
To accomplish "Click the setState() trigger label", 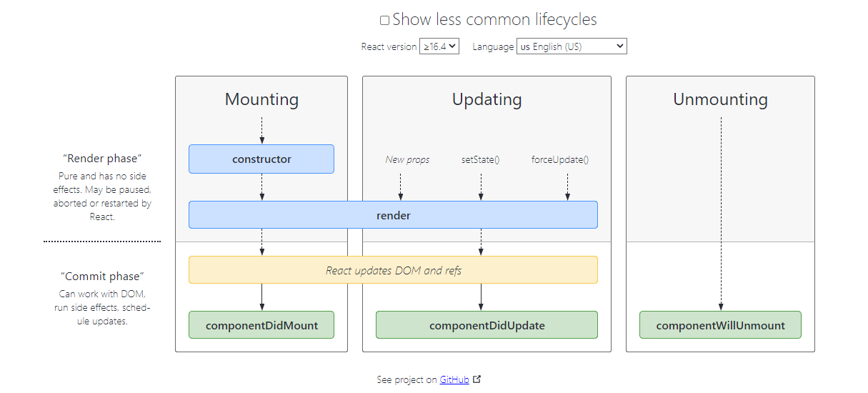I will tap(480, 159).
